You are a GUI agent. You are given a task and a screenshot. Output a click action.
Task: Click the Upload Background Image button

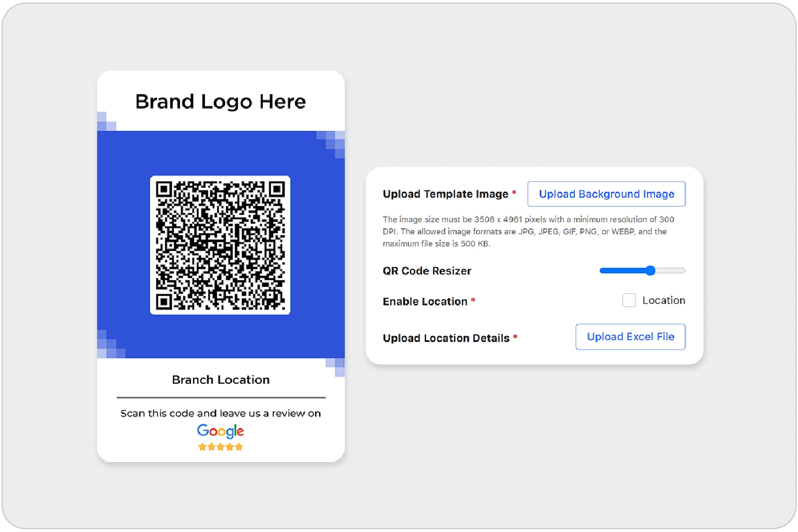coord(606,194)
